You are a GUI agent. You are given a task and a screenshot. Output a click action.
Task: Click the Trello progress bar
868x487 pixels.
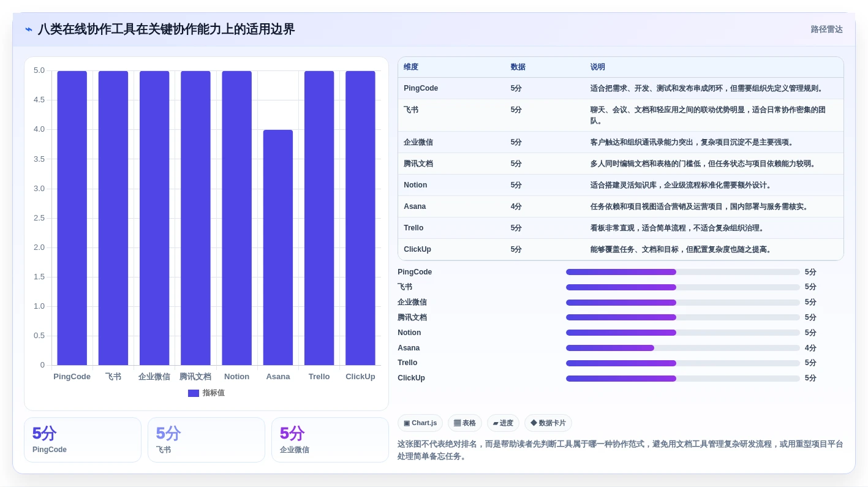tap(683, 363)
